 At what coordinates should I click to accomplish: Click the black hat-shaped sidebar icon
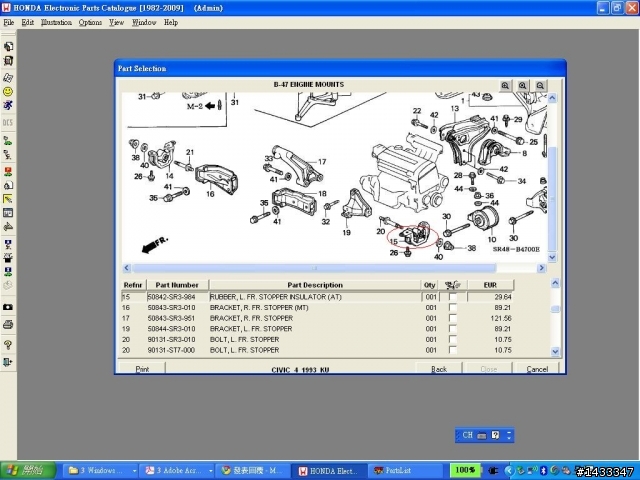coord(8,258)
